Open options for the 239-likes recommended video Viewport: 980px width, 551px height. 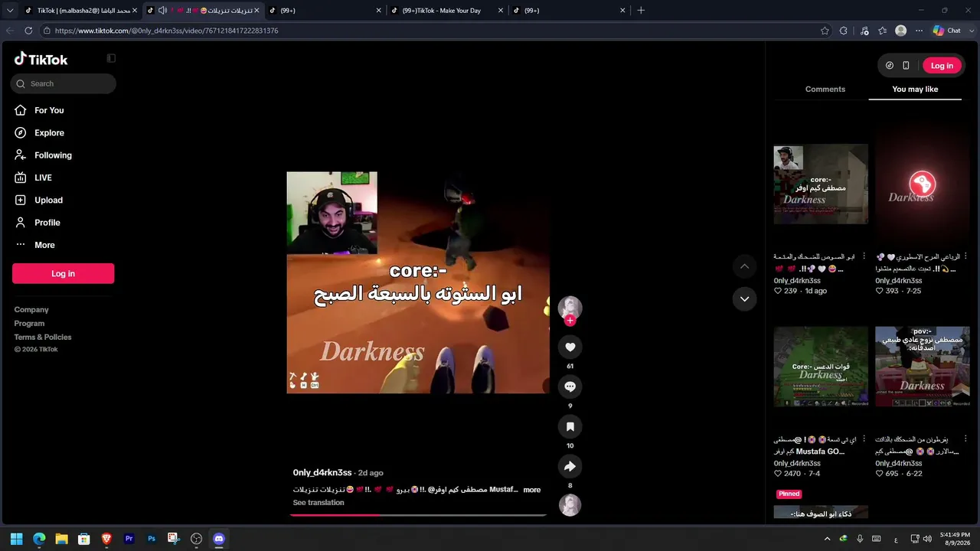[x=864, y=256]
